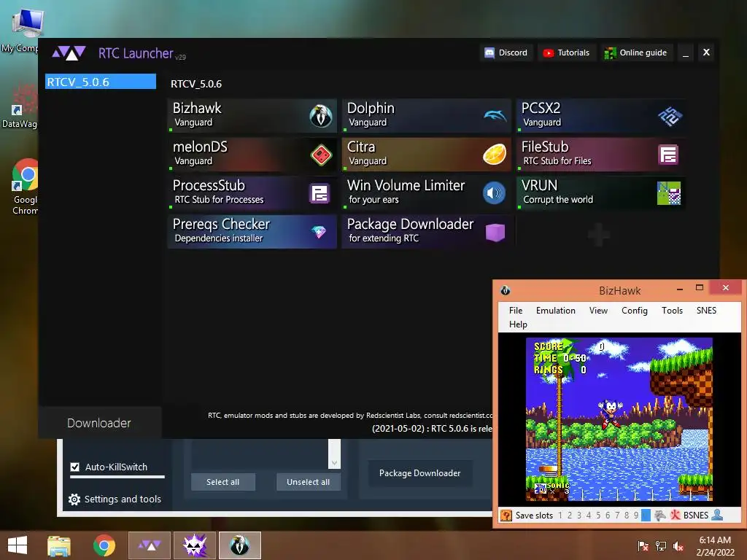This screenshot has height=560, width=747.
Task: Select BizHawk save slot 7
Action: (x=617, y=516)
